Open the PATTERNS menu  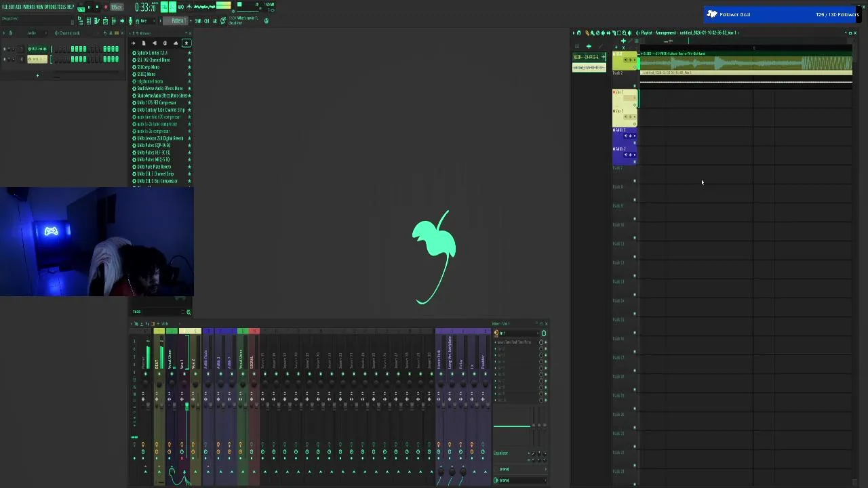point(29,6)
